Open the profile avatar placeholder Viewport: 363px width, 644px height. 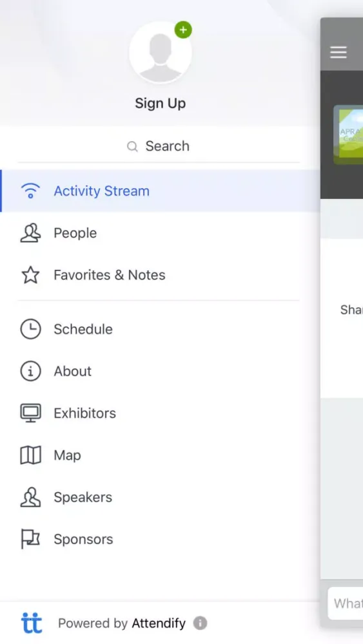click(x=161, y=52)
